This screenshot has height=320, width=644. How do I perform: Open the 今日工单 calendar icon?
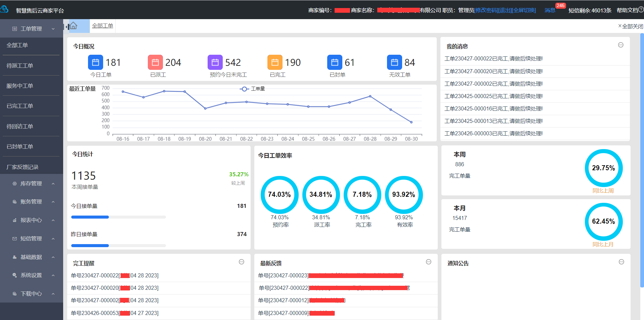[95, 62]
